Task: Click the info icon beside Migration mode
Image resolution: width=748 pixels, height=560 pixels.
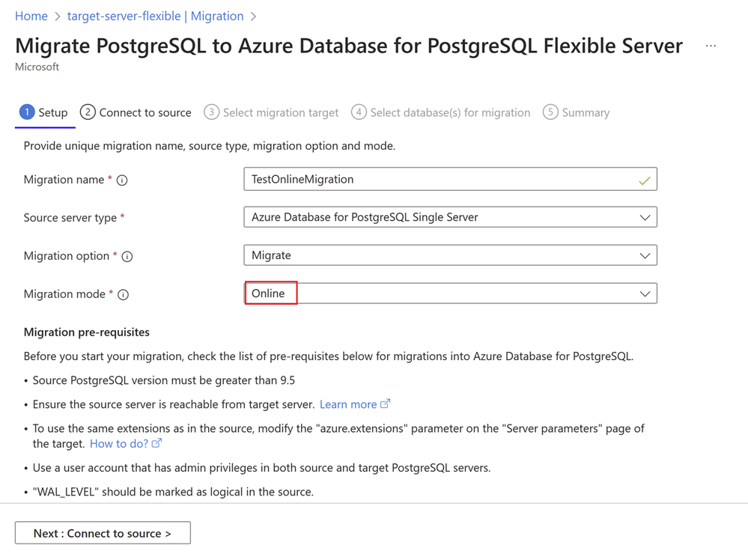Action: (x=123, y=295)
